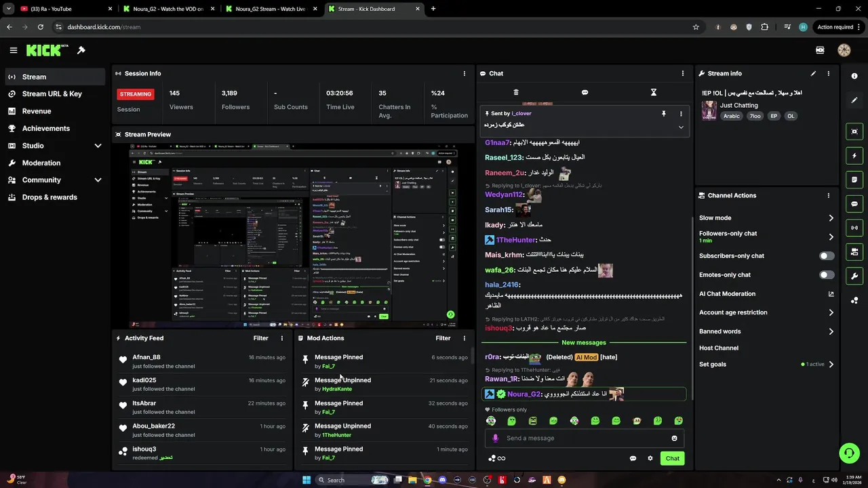The width and height of the screenshot is (868, 488).
Task: Switch to Noura_G2 Watch the VOD tab
Action: (x=170, y=9)
